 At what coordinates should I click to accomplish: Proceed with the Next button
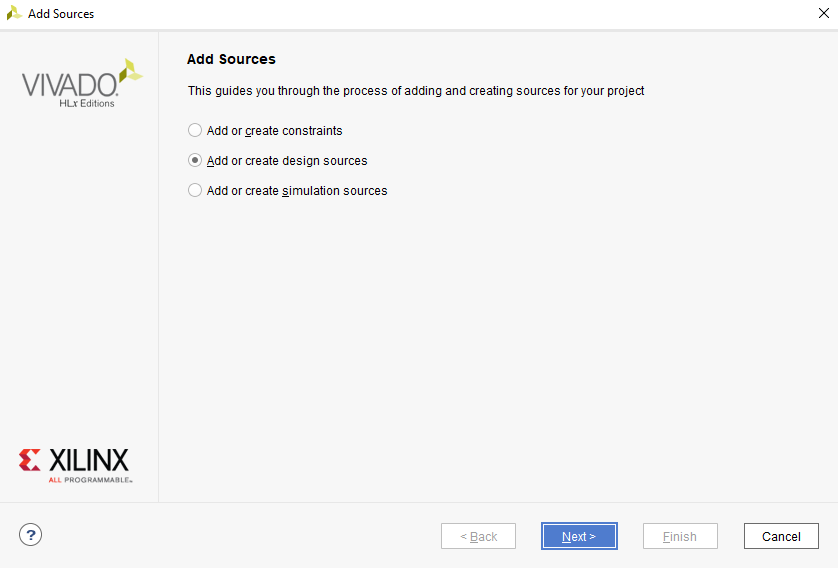(579, 536)
